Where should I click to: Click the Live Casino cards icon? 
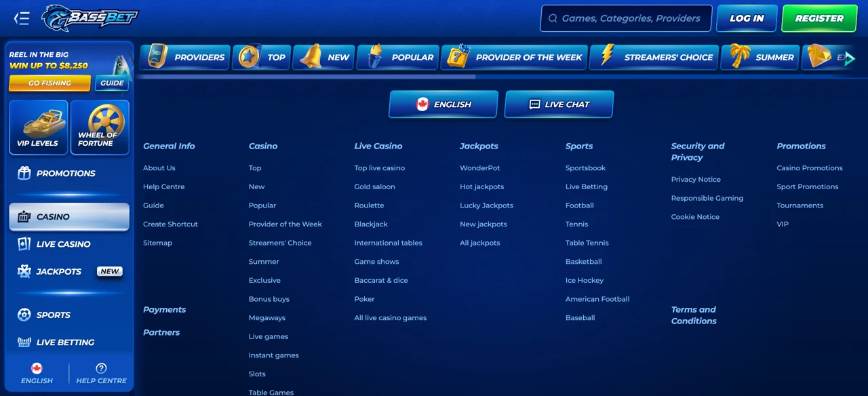[x=24, y=244]
